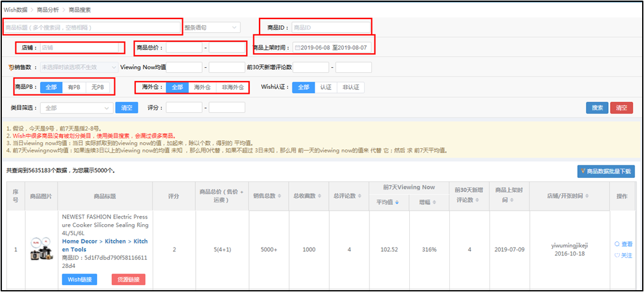Click the blue 搜索 button
The image size is (644, 292).
[596, 107]
